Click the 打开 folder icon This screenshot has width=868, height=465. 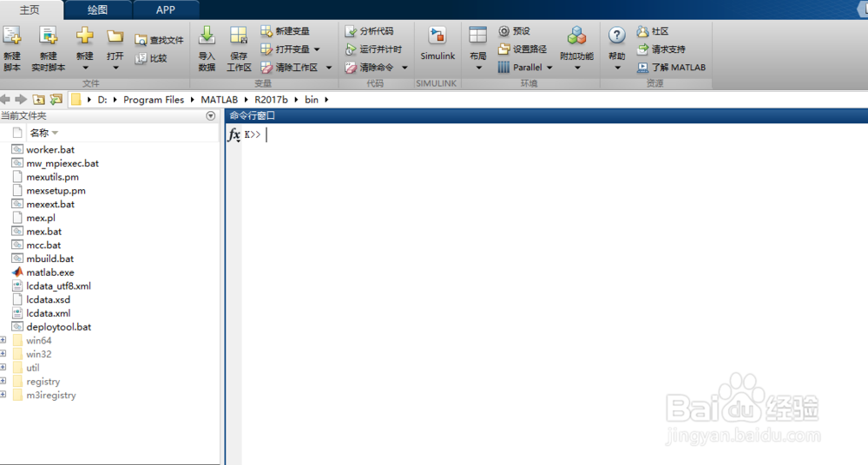[115, 36]
